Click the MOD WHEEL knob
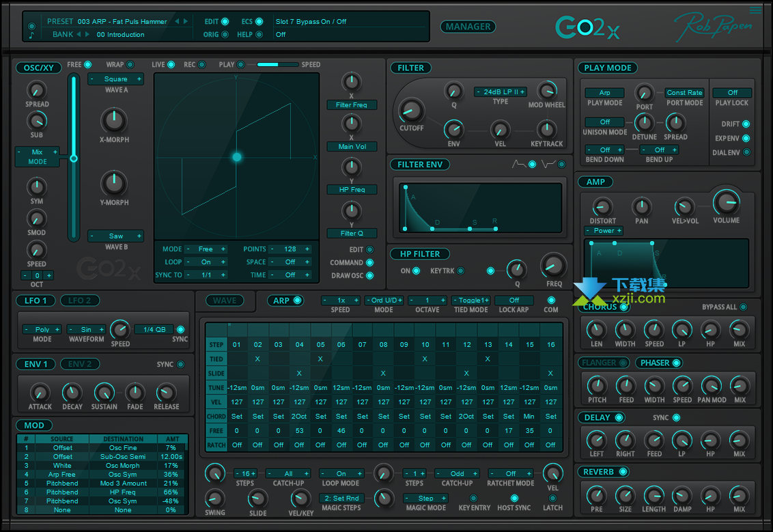773x532 pixels. click(x=546, y=91)
